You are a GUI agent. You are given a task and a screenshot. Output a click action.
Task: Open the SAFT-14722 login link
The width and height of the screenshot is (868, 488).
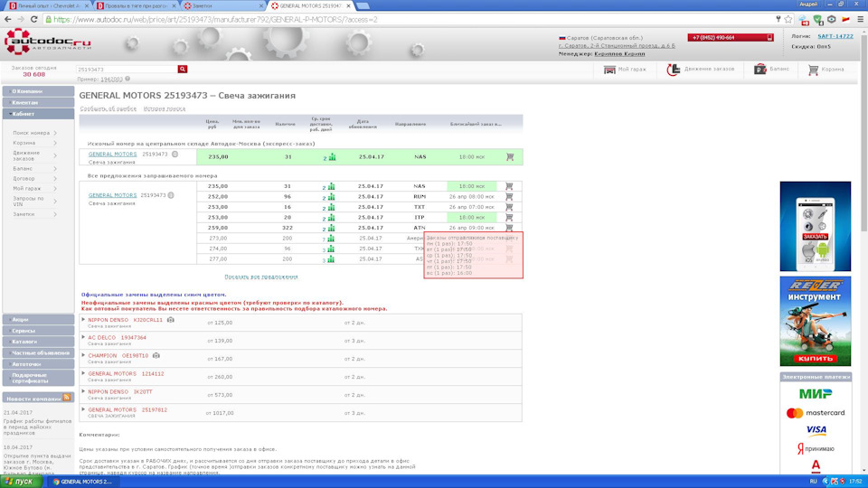[835, 36]
